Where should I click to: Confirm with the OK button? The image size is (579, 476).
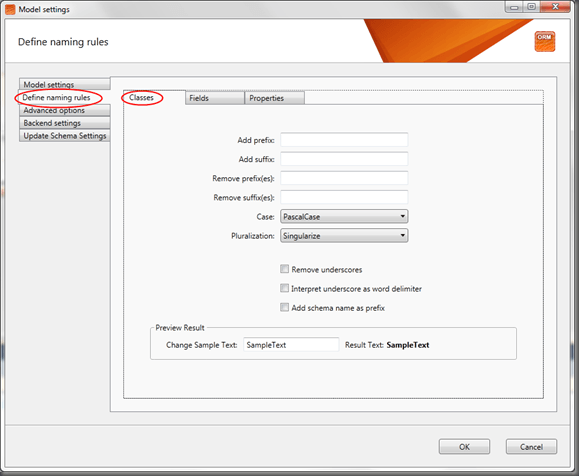point(464,447)
